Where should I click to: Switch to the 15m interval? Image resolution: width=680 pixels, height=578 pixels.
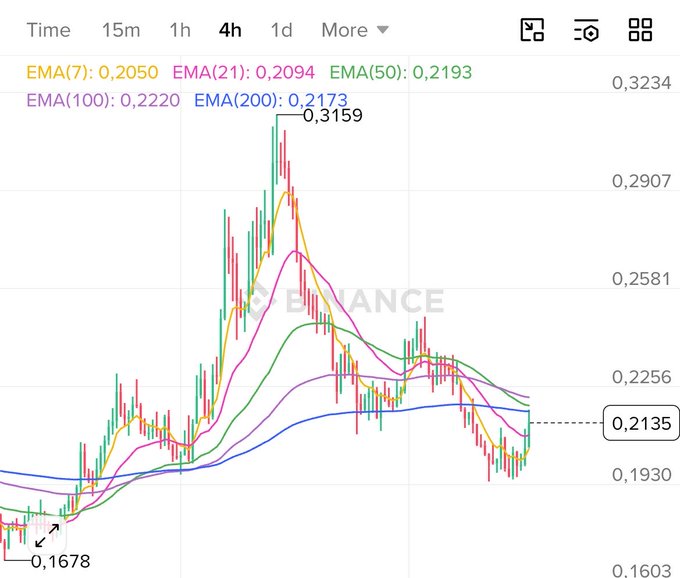121,30
